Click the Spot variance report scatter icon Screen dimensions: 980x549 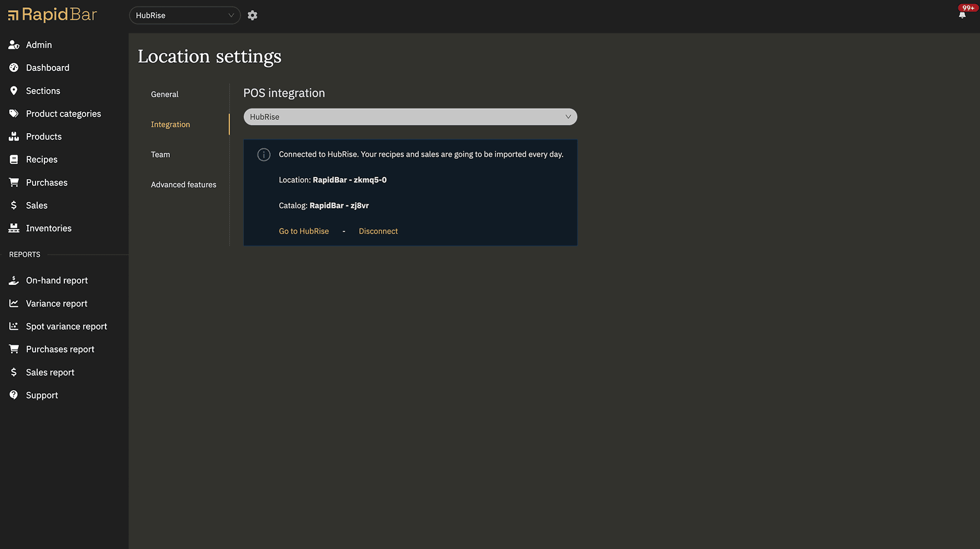tap(14, 326)
